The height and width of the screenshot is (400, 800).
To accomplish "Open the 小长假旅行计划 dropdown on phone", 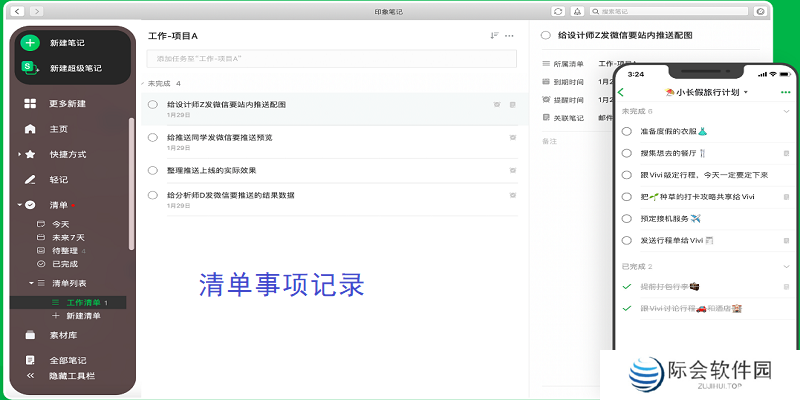I will 746,93.
